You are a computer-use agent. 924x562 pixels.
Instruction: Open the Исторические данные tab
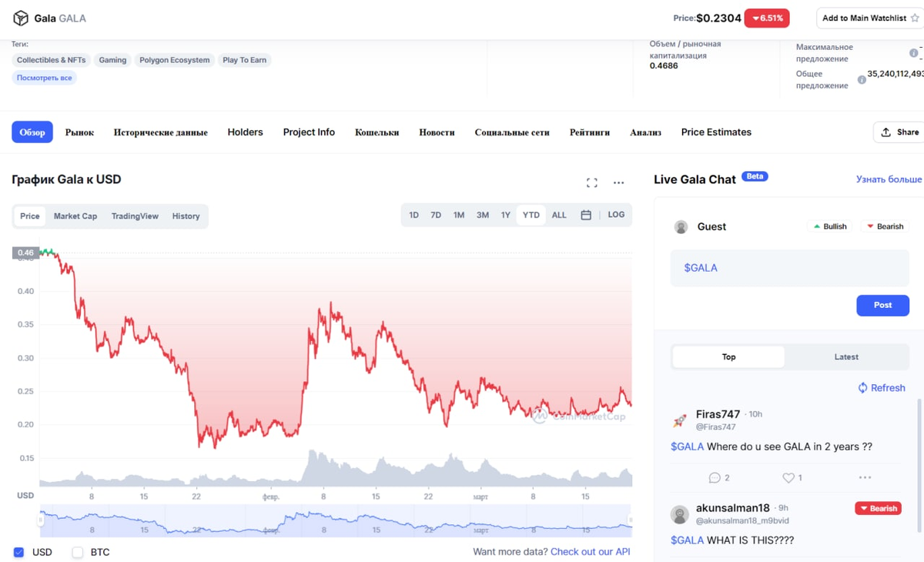(x=161, y=132)
